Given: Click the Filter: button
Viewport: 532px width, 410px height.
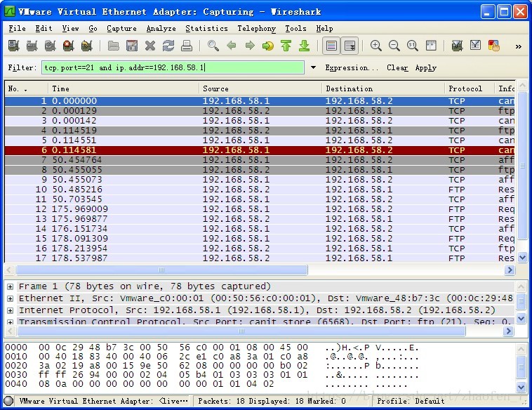Looking at the screenshot, I should coord(22,67).
